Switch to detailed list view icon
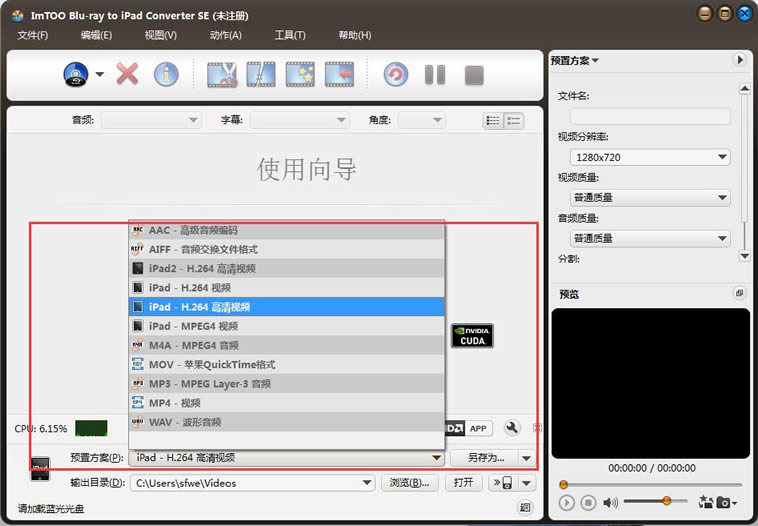758x526 pixels. coord(513,121)
